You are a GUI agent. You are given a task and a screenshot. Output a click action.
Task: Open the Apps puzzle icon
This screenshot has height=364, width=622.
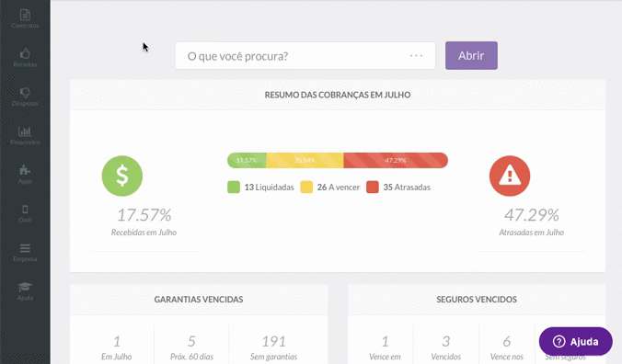click(25, 170)
